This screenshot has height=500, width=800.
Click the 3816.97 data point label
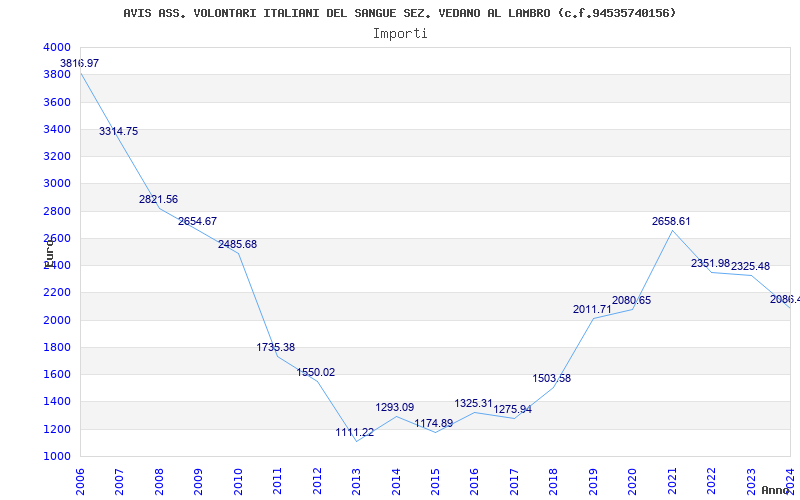tap(80, 64)
